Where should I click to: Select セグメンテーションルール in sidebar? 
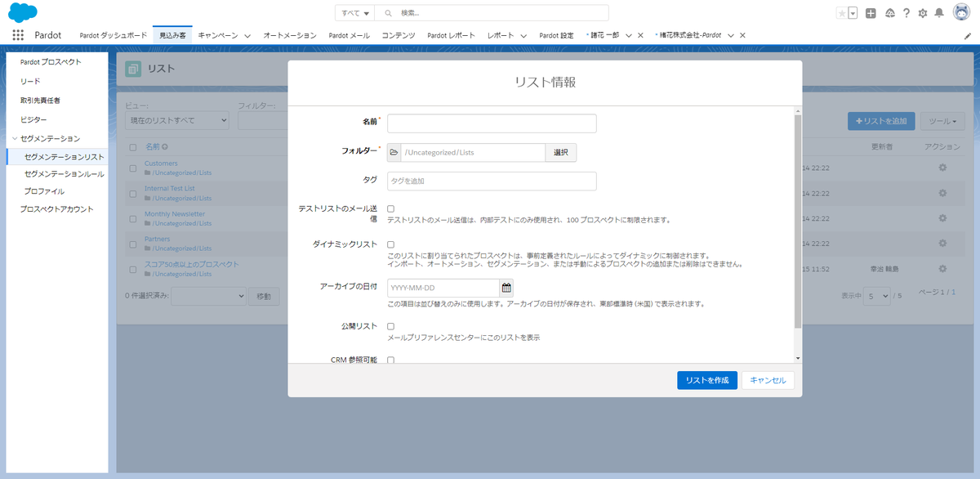(x=64, y=173)
